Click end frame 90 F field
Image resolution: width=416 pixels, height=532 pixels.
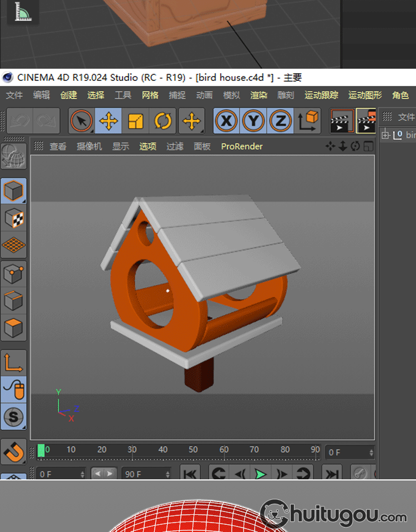(146, 474)
